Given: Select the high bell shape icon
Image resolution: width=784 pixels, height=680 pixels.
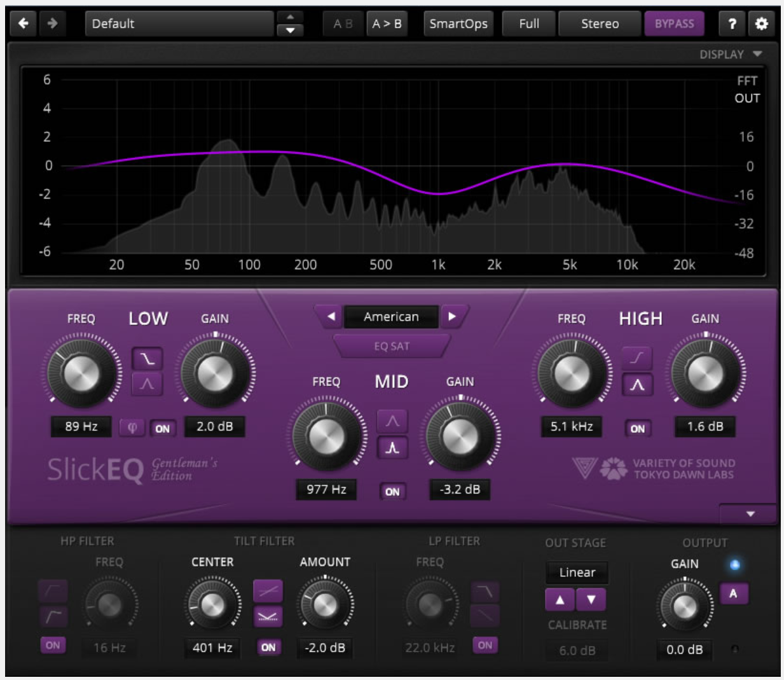Looking at the screenshot, I should pyautogui.click(x=637, y=384).
